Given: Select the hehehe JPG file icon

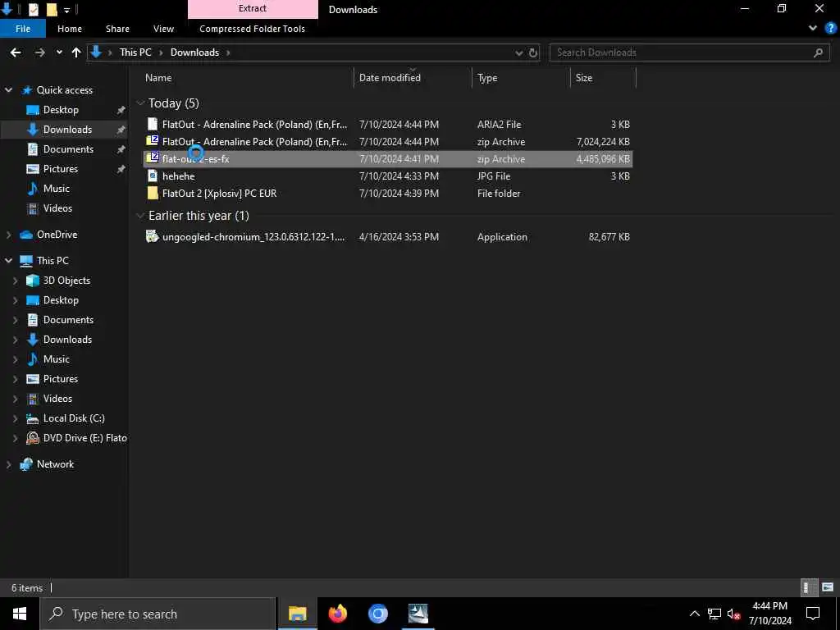Looking at the screenshot, I should point(153,176).
